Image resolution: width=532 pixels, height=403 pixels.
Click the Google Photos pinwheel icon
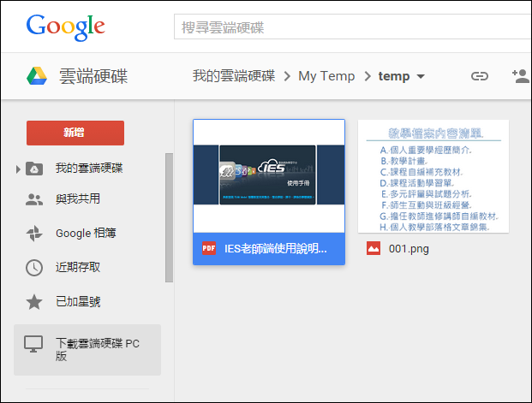coord(34,234)
